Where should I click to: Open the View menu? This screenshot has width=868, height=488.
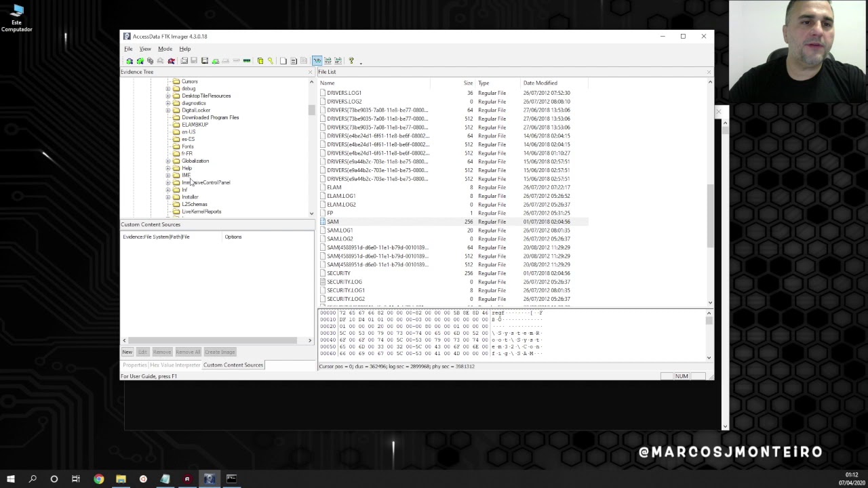pos(145,49)
